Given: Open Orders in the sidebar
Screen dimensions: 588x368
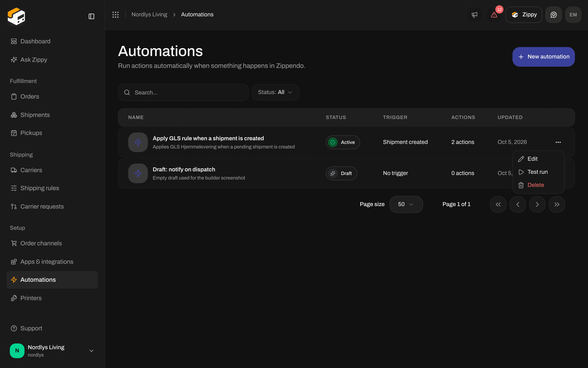Looking at the screenshot, I should 52,97.
